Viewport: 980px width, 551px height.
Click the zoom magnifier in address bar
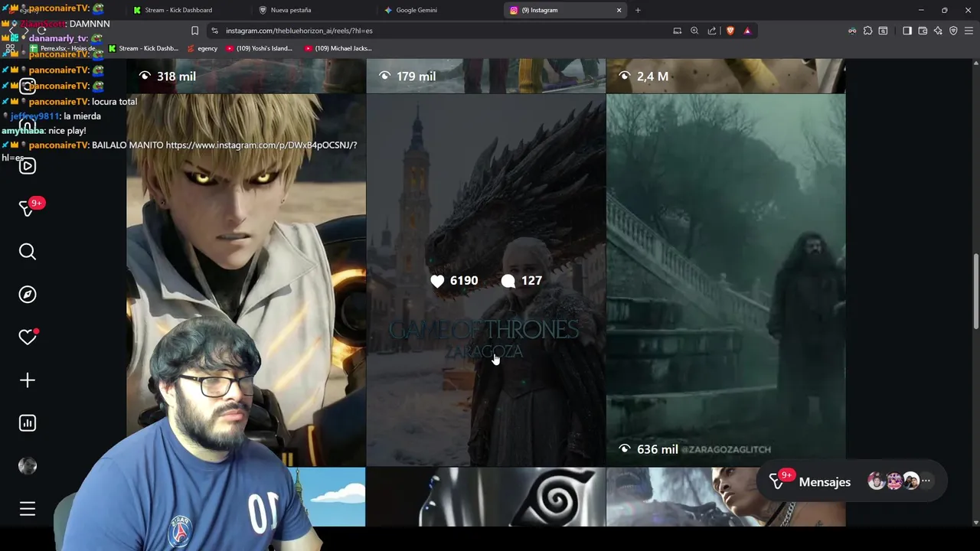pyautogui.click(x=694, y=31)
